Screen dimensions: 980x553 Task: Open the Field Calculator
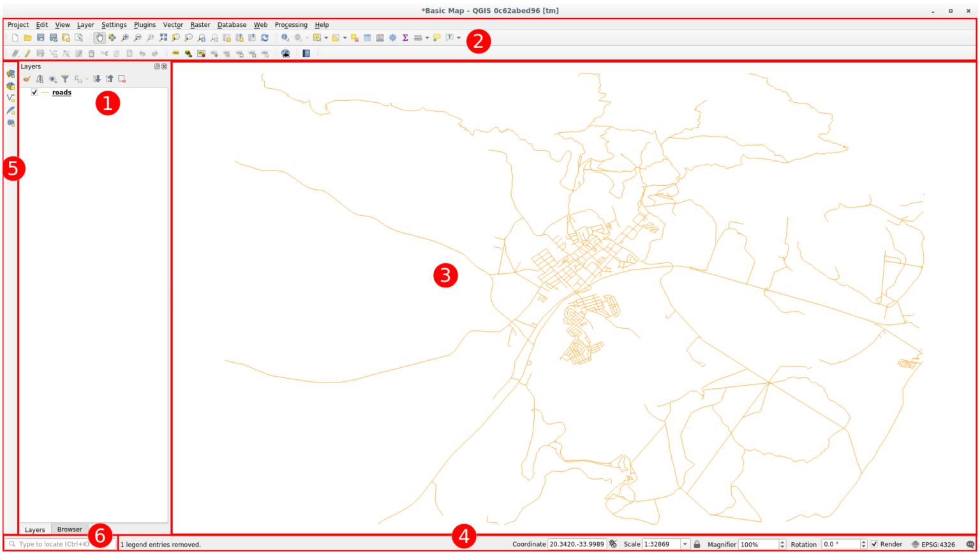379,37
